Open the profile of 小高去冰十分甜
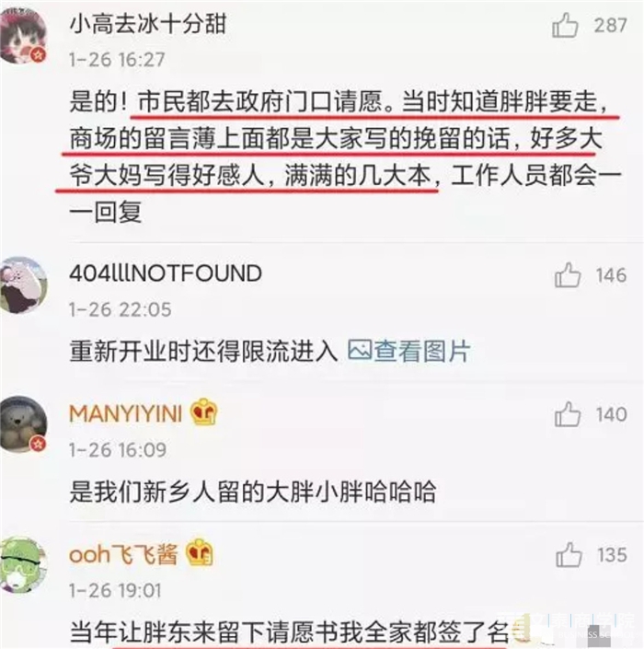The height and width of the screenshot is (649, 644). click(148, 24)
